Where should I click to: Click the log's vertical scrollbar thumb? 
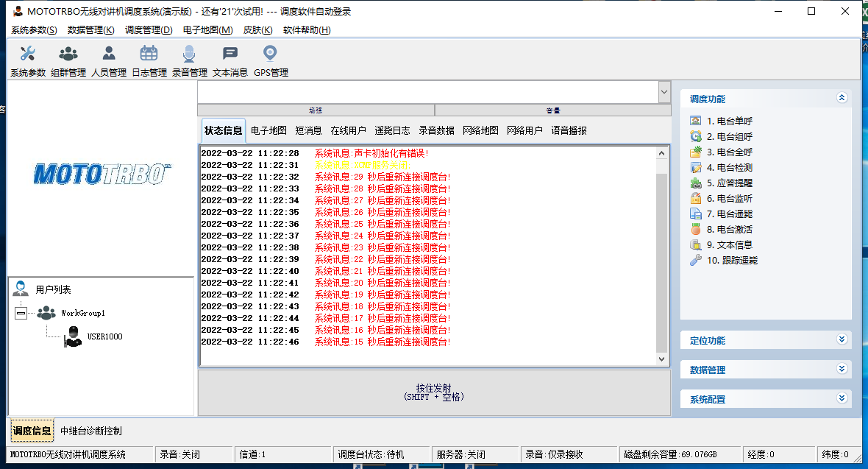(x=661, y=263)
